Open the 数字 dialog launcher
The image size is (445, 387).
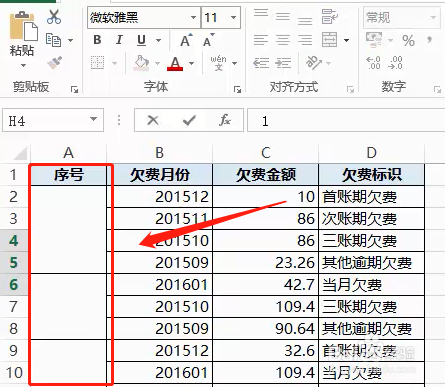coord(437,89)
